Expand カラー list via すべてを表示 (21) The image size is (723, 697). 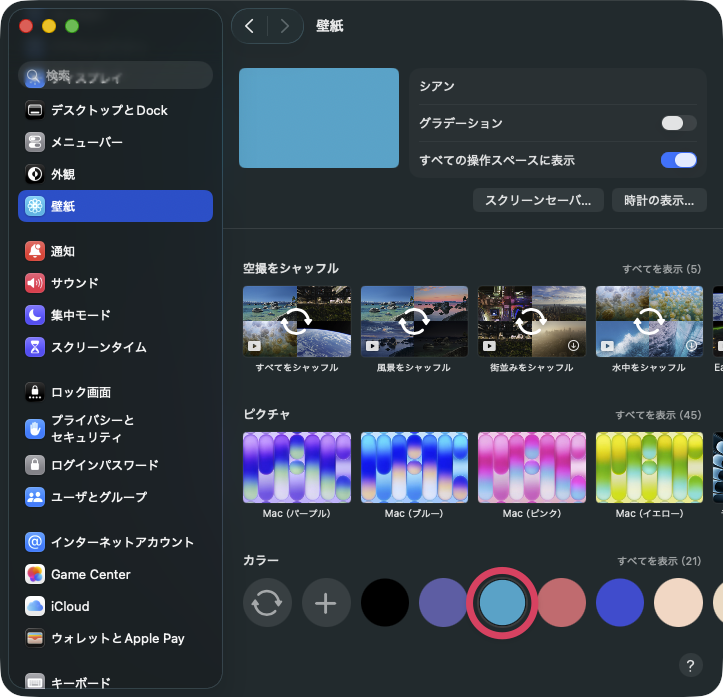point(658,561)
